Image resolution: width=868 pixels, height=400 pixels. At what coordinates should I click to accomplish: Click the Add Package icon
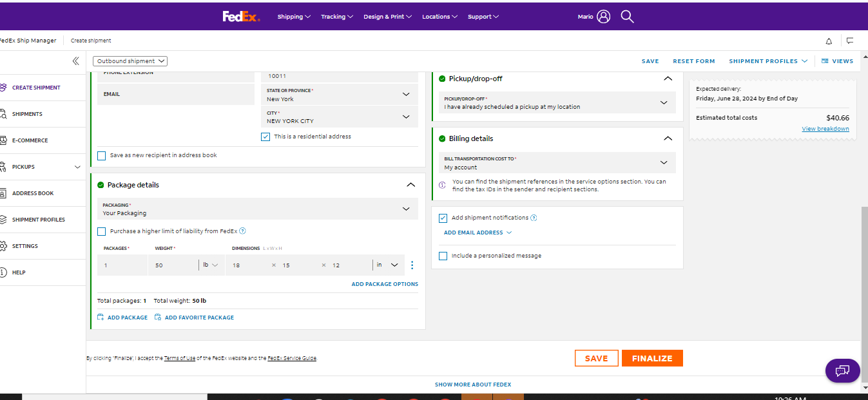tap(101, 318)
